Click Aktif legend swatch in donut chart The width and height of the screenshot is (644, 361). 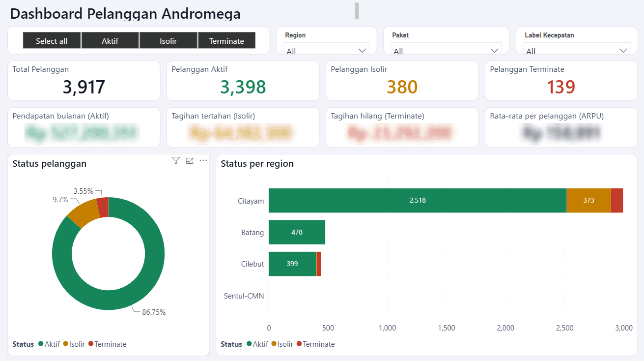[x=41, y=344]
